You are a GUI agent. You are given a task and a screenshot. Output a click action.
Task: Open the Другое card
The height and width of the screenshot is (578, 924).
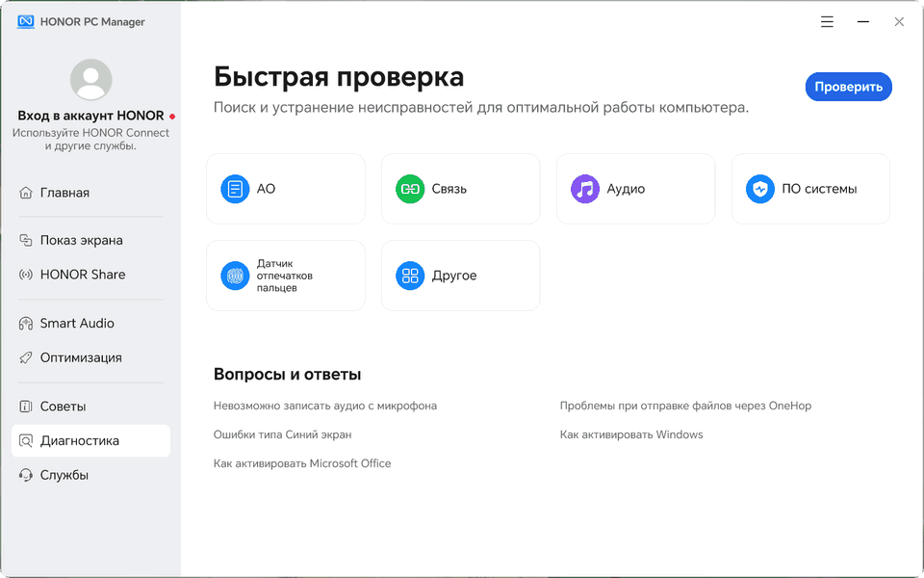(461, 276)
